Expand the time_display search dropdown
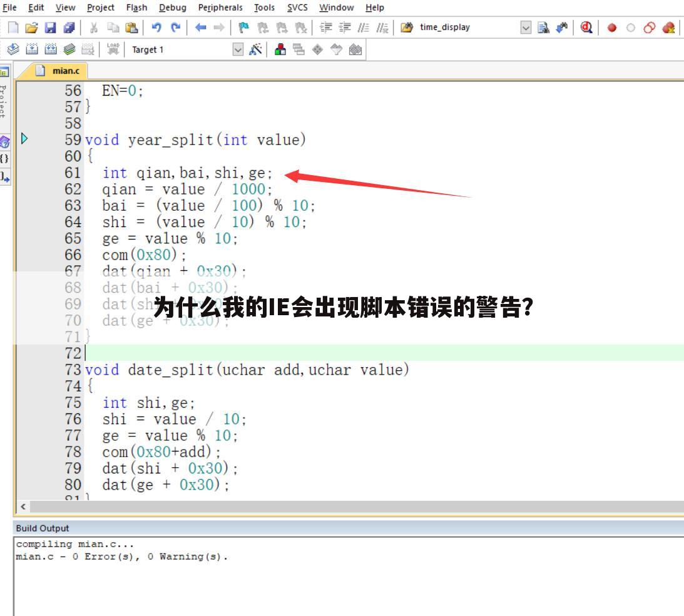 [x=526, y=28]
